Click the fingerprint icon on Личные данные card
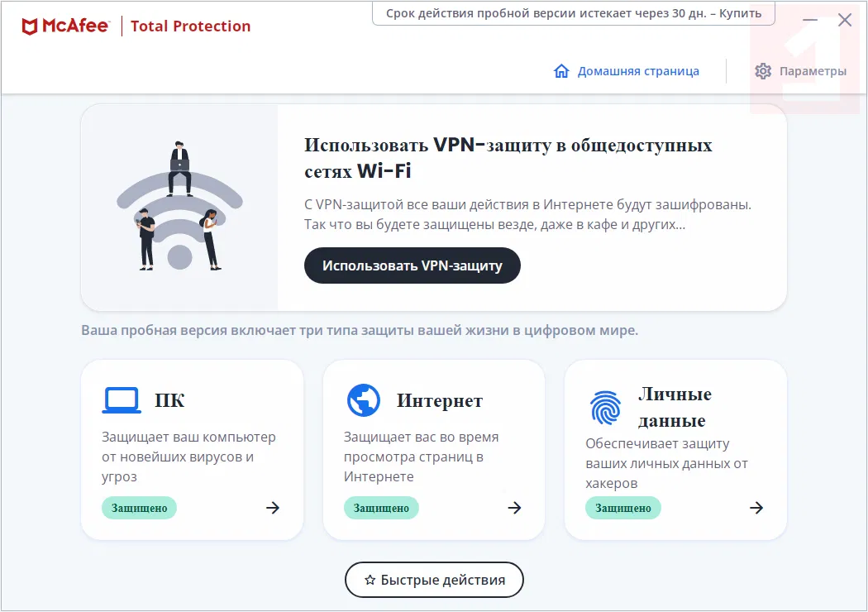 click(605, 408)
